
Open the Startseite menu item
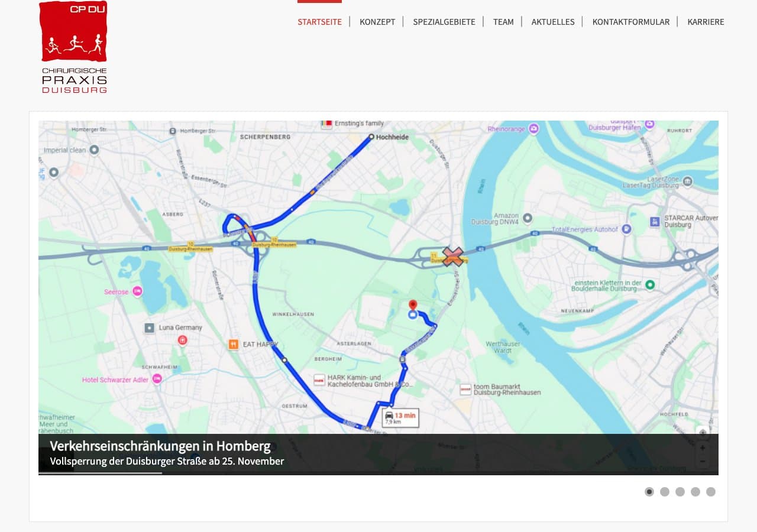(x=319, y=22)
